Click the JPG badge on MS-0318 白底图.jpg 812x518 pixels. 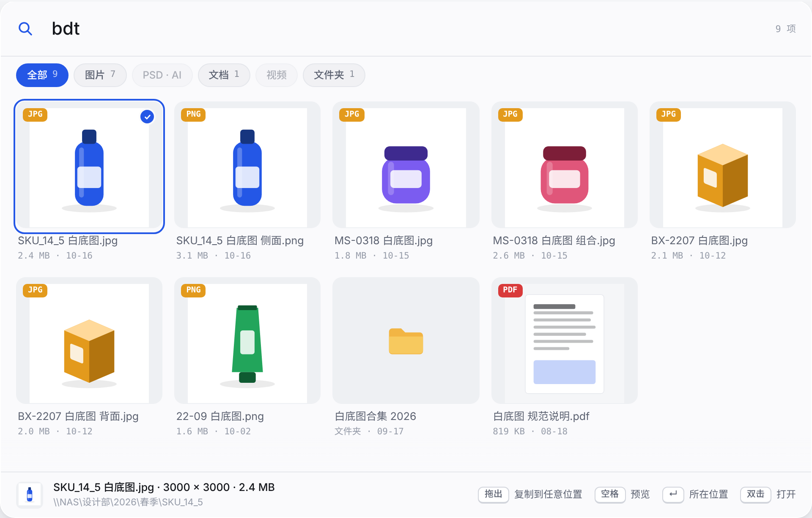(x=352, y=114)
